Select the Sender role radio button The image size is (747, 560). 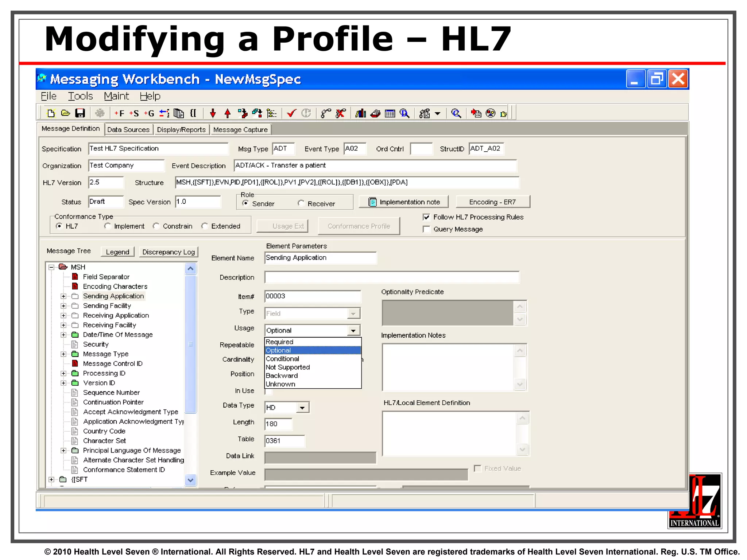click(245, 203)
